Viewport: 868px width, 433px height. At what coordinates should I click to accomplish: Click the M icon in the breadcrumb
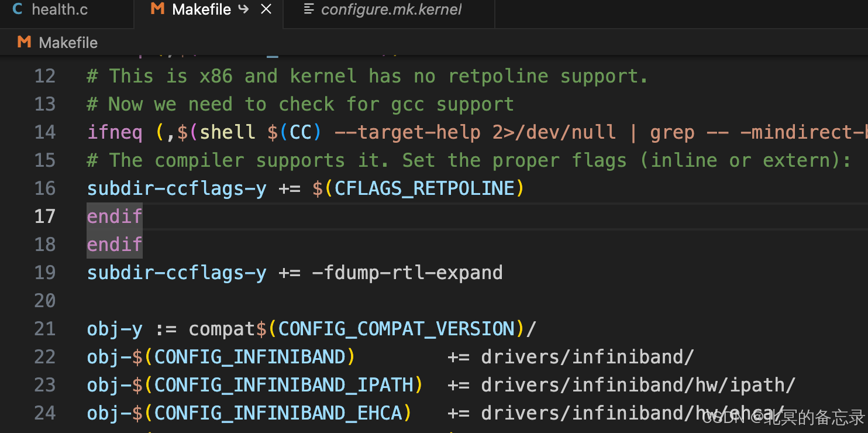[24, 42]
